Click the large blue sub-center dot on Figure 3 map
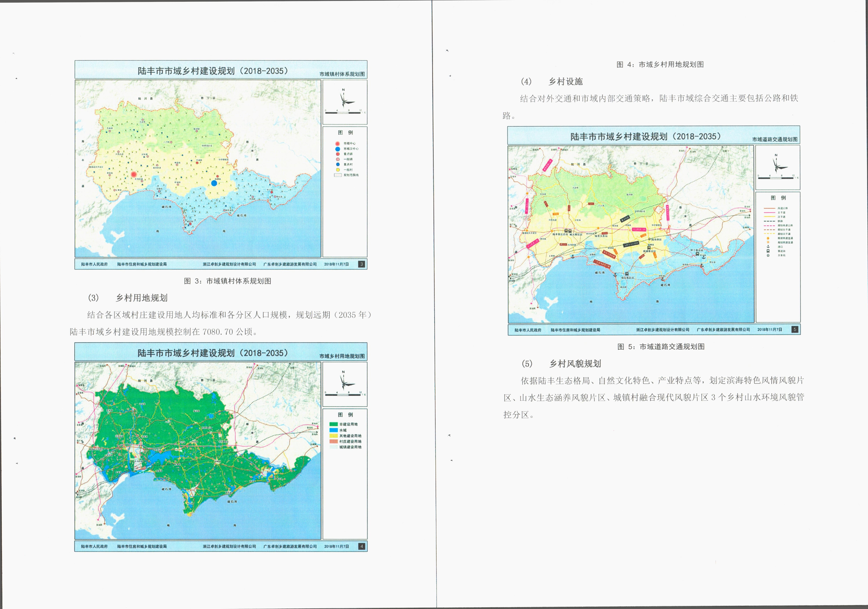This screenshot has height=609, width=868. [x=214, y=183]
